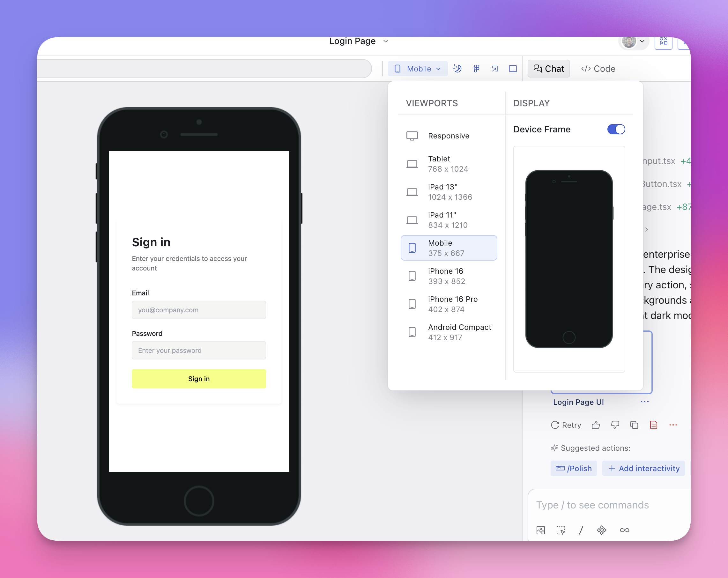Switch to the Code tab
This screenshot has width=728, height=578.
point(598,69)
